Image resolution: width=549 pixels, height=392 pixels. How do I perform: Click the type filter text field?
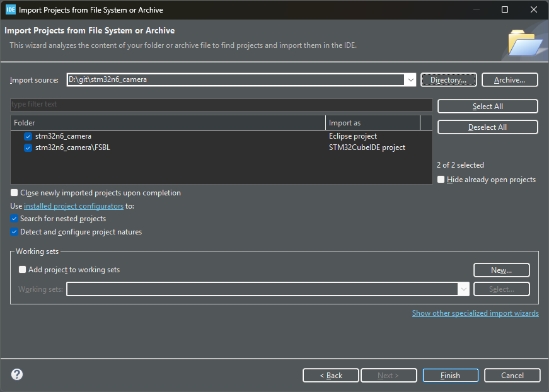[221, 104]
